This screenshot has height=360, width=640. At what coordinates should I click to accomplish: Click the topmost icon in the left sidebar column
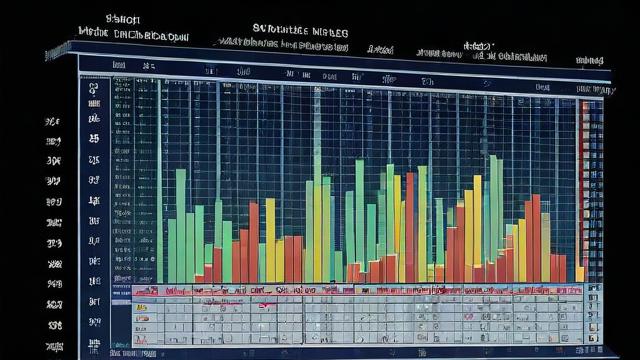coord(94,88)
